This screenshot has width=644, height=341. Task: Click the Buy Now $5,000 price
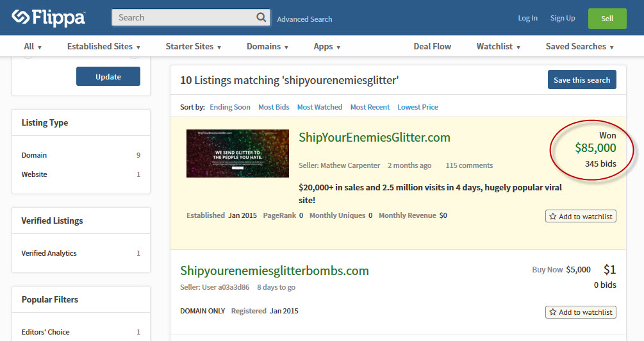(x=561, y=269)
